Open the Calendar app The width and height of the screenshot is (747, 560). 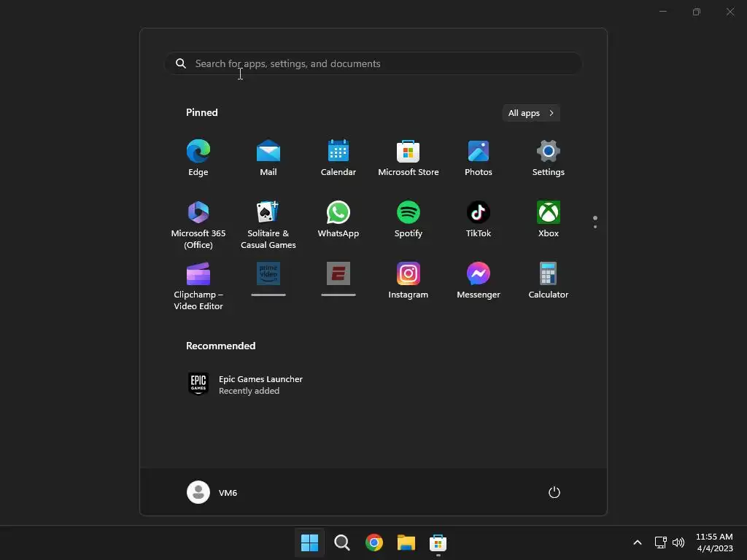click(x=338, y=157)
